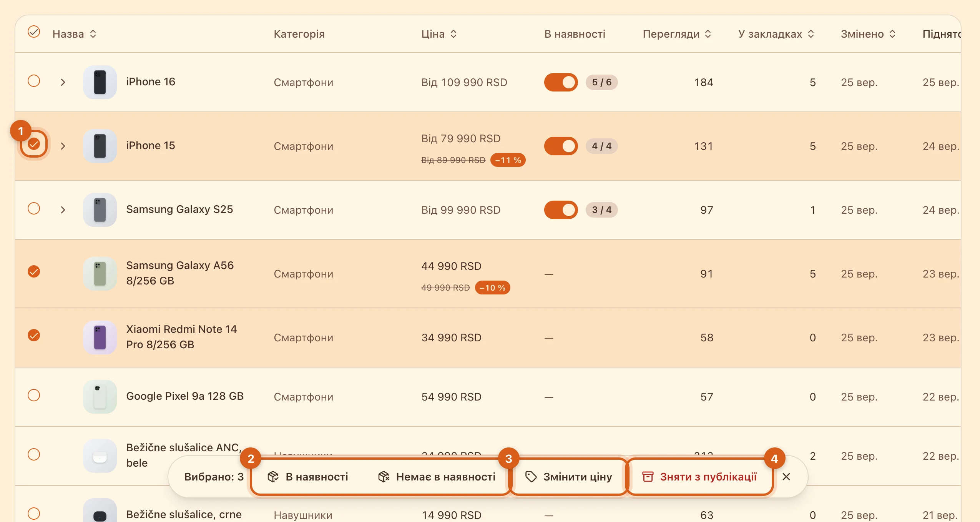Click the 5 / 6 stock badge for iPhone 16
The height and width of the screenshot is (522, 980).
pyautogui.click(x=601, y=82)
